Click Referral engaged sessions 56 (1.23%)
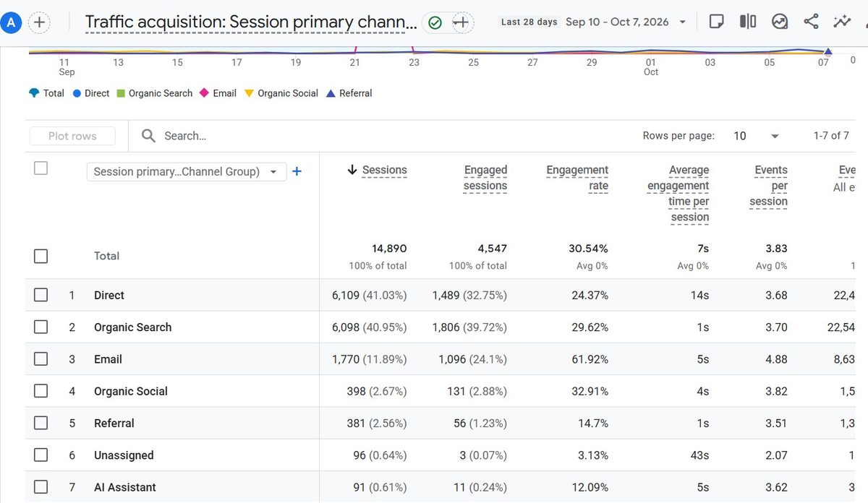Screen dimensions: 868x503 coord(480,423)
